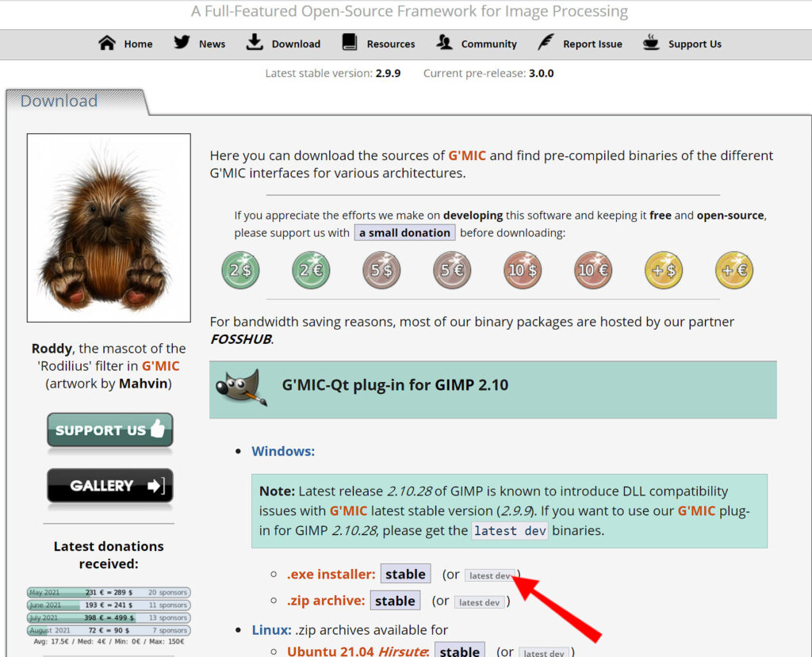Donate with the 5 $ coin
This screenshot has width=812, height=657.
tap(381, 270)
